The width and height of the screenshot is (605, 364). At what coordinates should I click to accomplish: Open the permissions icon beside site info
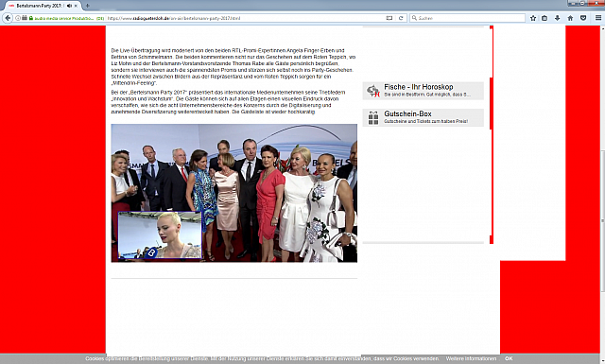point(25,18)
